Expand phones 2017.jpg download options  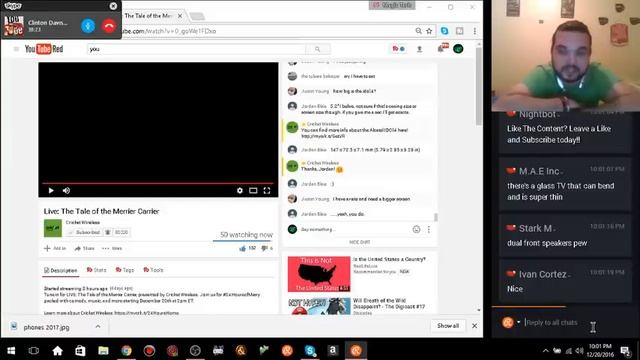pos(98,327)
